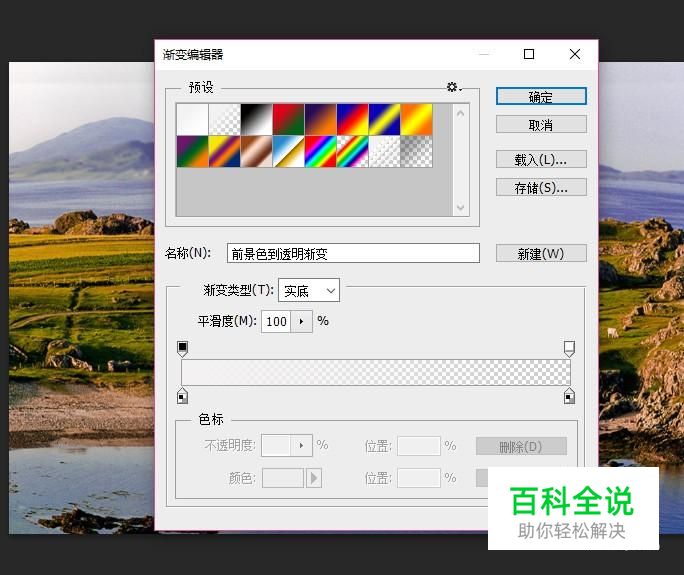The image size is (684, 575).
Task: Click the gradient preview bar
Action: (376, 372)
